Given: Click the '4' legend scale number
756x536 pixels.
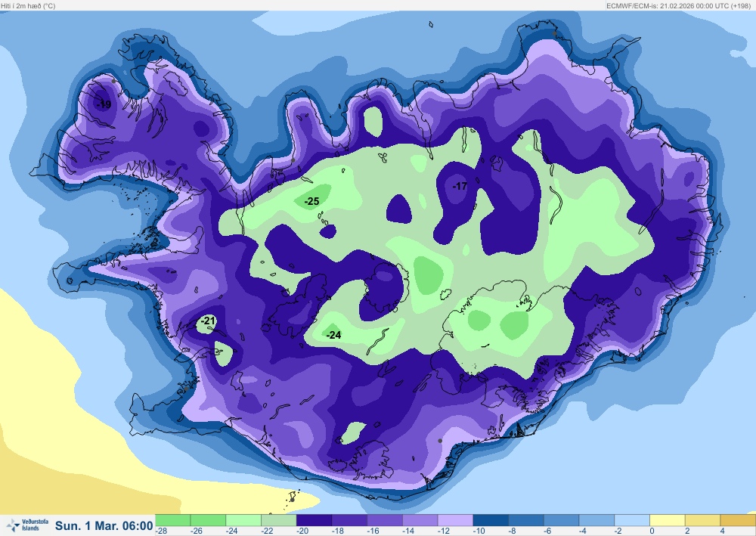Looking at the screenshot, I should point(723,531).
